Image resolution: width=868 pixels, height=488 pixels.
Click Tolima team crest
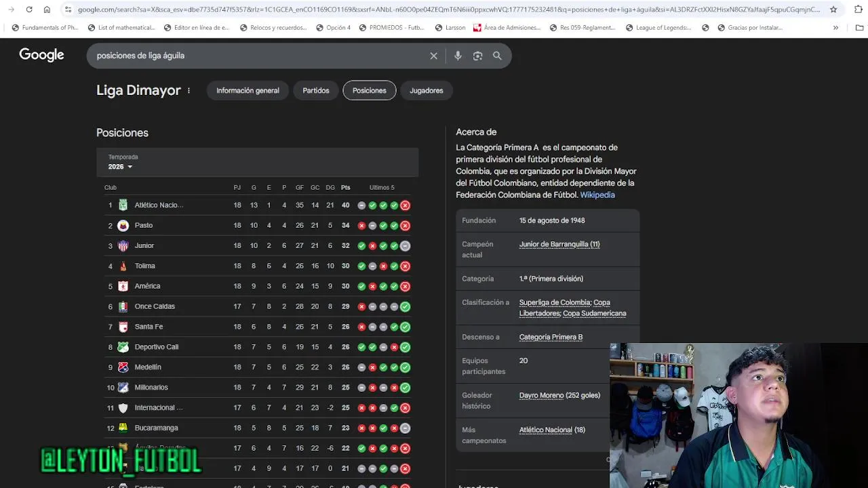coord(123,266)
